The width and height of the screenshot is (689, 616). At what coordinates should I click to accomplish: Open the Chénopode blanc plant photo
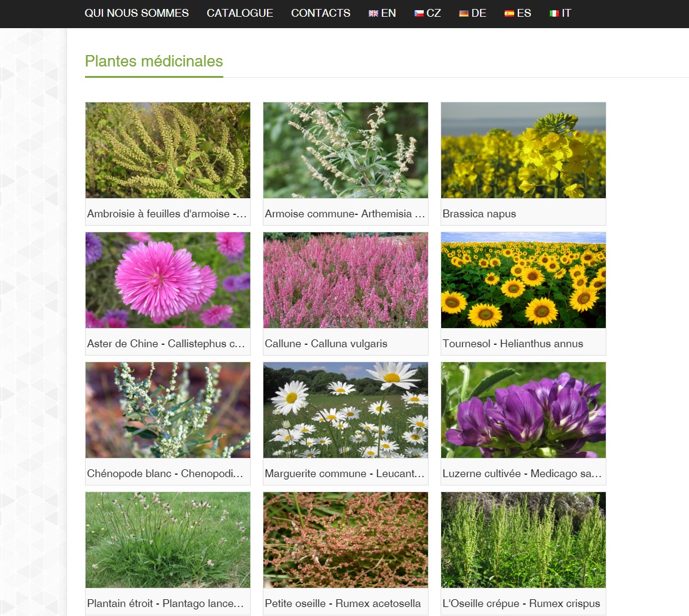point(168,410)
